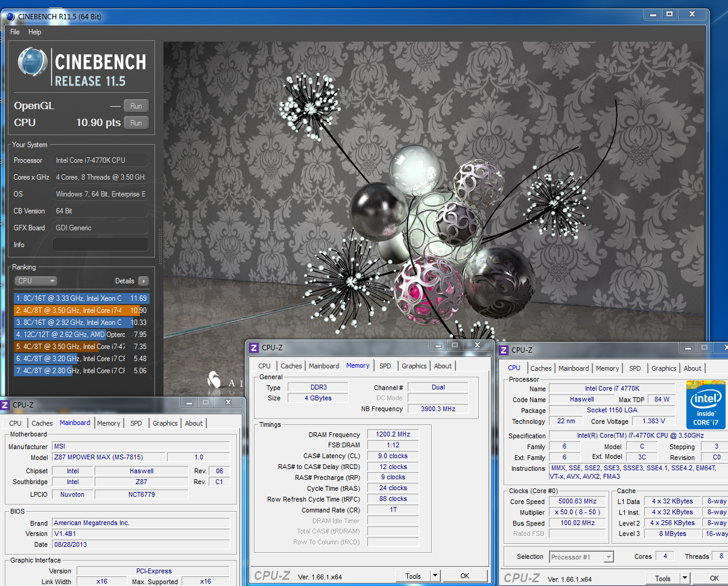Viewport: 728px width, 586px height.
Task: Switch to Caches tab in Memory CPU-Z window
Action: click(x=291, y=366)
